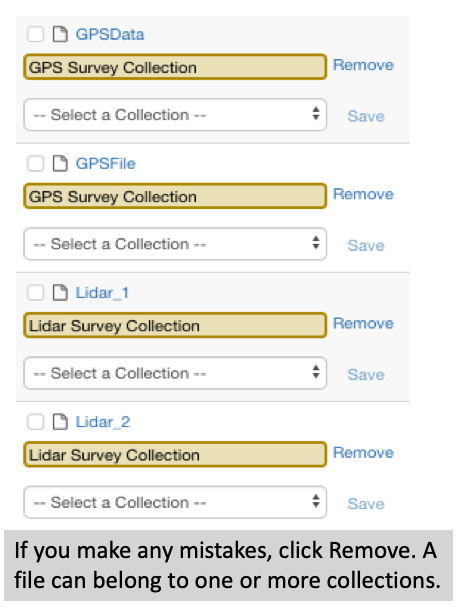This screenshot has width=459, height=611.
Task: Remove Lidar_1 from Lidar Survey Collection
Action: pyautogui.click(x=363, y=323)
